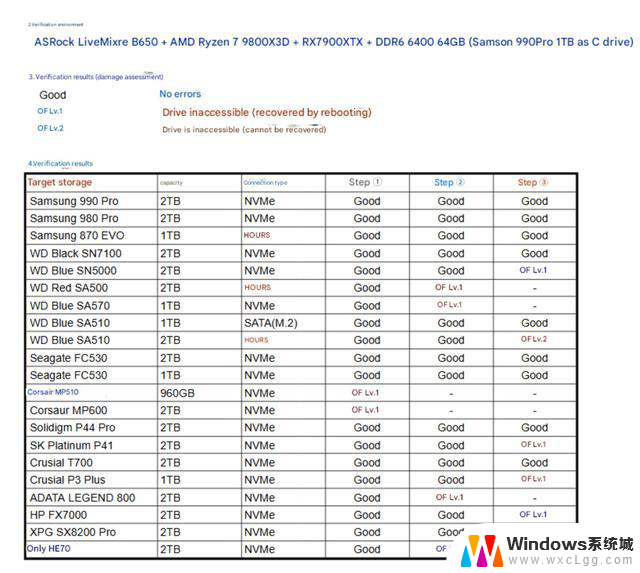The height and width of the screenshot is (573, 640).
Task: Select the "OF Lv.1" legend label above table
Action: click(50, 111)
